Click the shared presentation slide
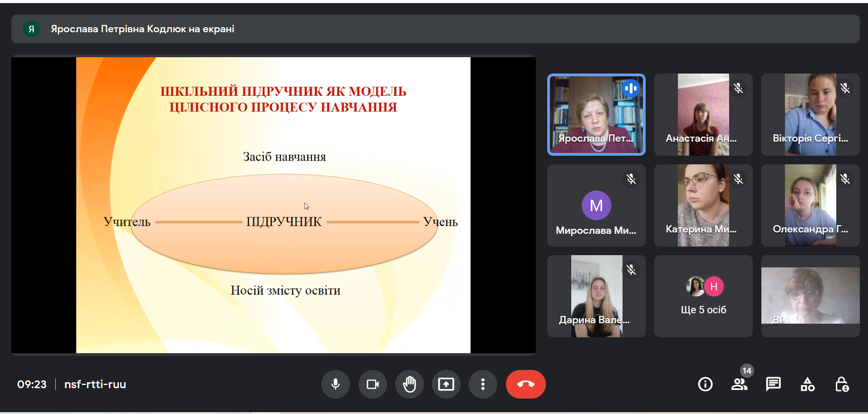This screenshot has width=868, height=414. 273,205
